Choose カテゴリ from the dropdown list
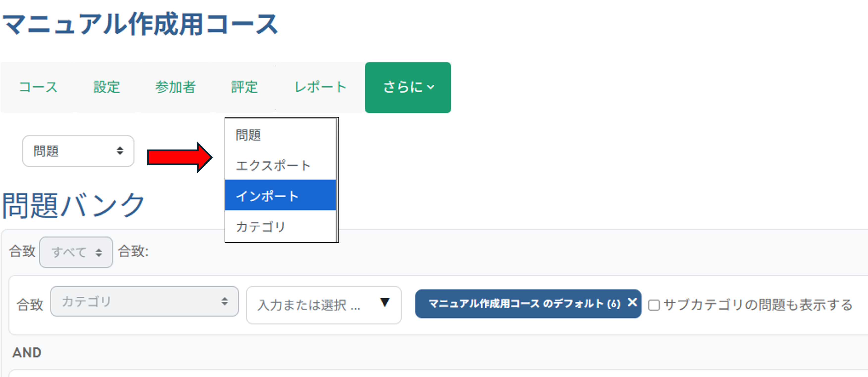This screenshot has width=868, height=377. coord(261,227)
